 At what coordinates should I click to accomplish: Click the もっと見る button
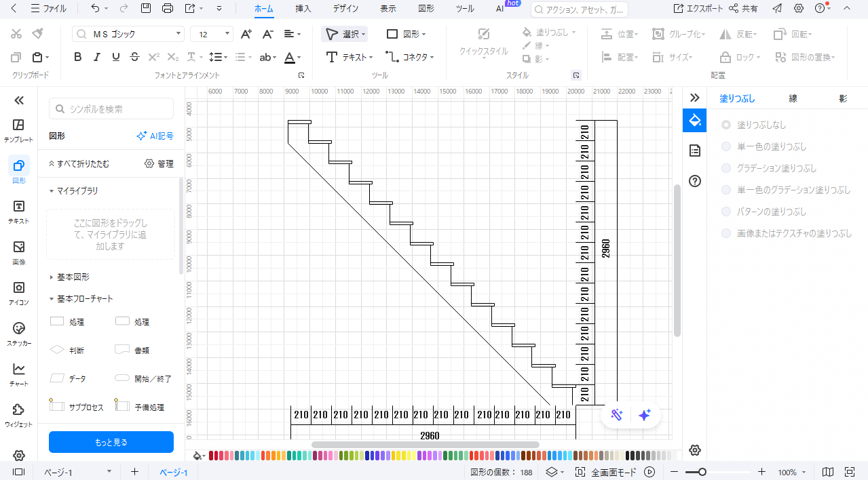[x=111, y=442]
